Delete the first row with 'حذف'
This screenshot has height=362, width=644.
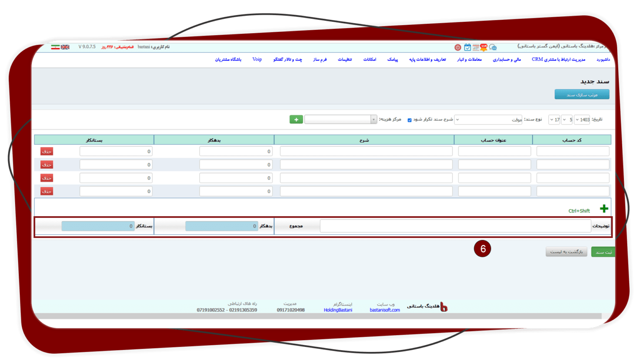[47, 151]
